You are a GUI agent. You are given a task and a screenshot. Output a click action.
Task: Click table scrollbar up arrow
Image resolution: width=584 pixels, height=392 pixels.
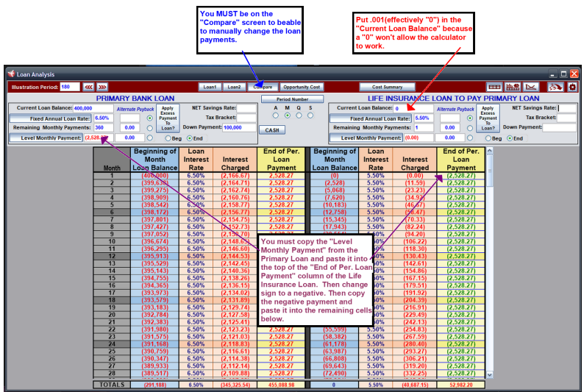(x=489, y=151)
